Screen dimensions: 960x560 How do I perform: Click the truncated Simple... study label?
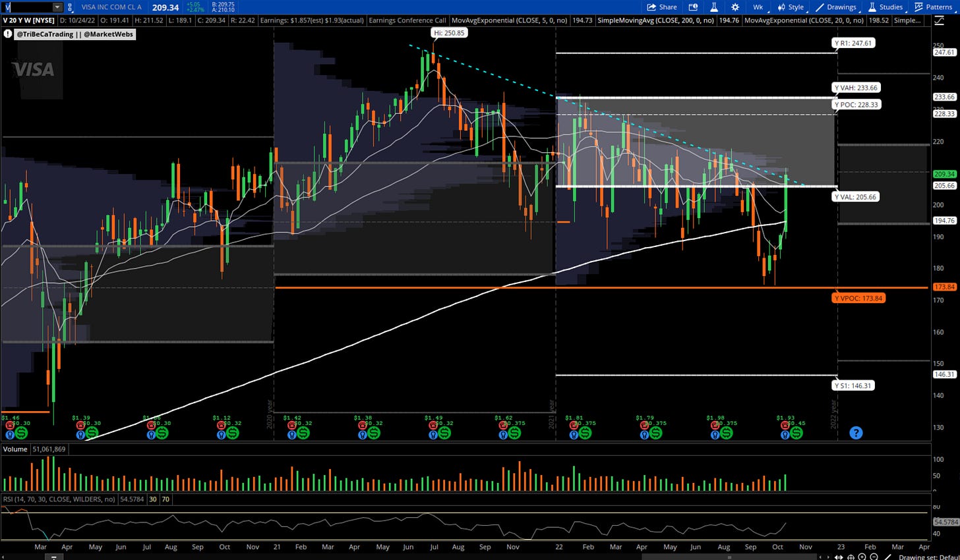(908, 20)
